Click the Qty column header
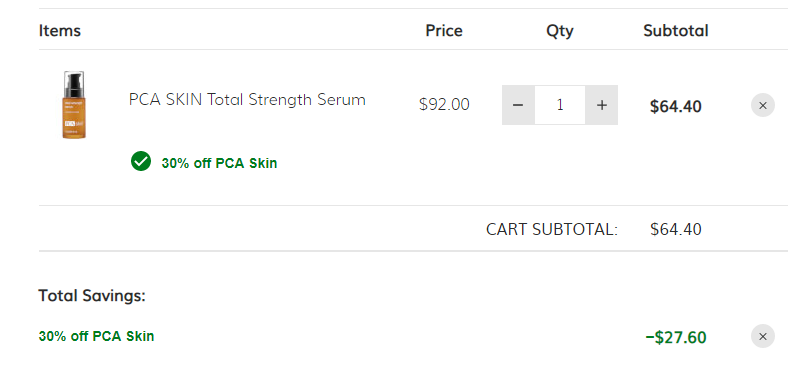This screenshot has width=788, height=366. pyautogui.click(x=560, y=31)
